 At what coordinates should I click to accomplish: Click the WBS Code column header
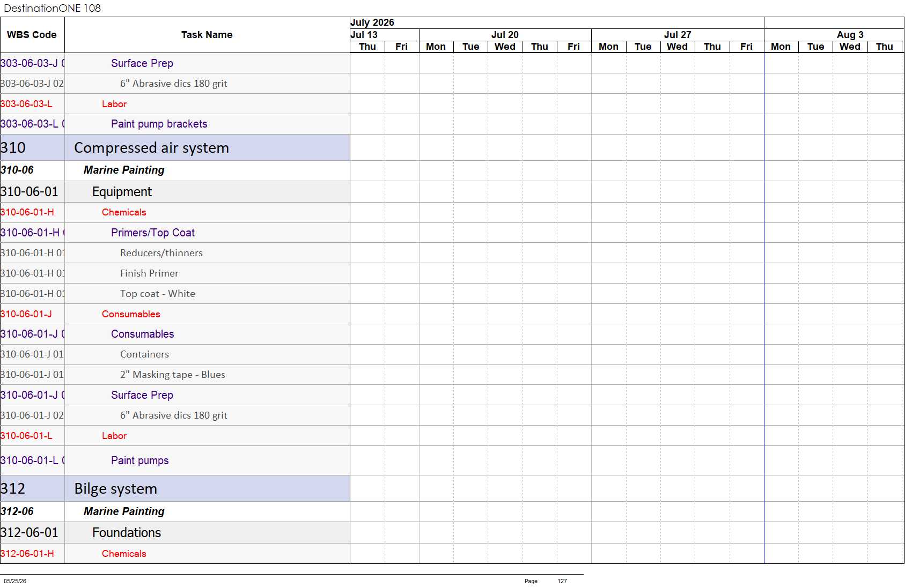(x=32, y=35)
